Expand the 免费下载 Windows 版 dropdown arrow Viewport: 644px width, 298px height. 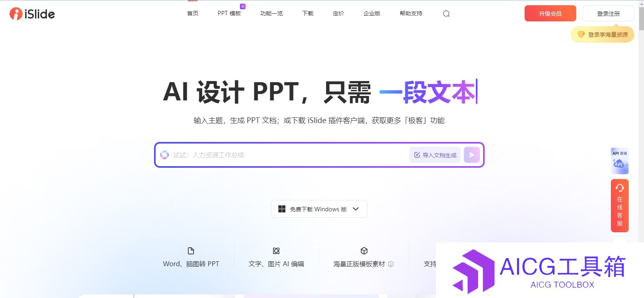pos(356,209)
